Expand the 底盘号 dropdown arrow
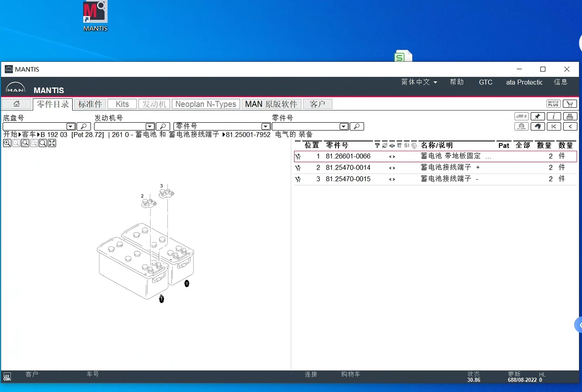The height and width of the screenshot is (392, 582). point(71,127)
